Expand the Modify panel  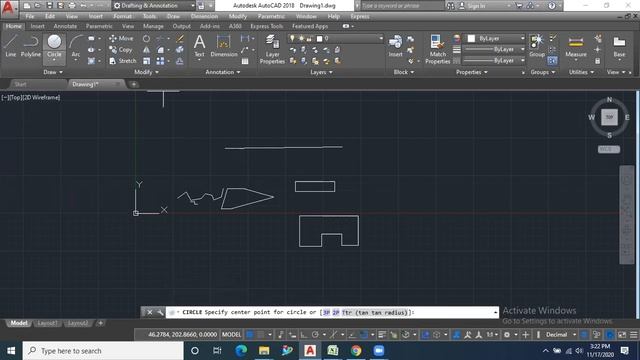click(146, 72)
